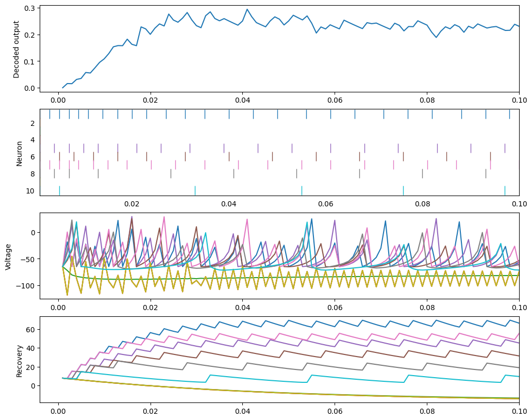
Task: Click x-tick 0.08 under the Voltage plot
Action: click(427, 308)
